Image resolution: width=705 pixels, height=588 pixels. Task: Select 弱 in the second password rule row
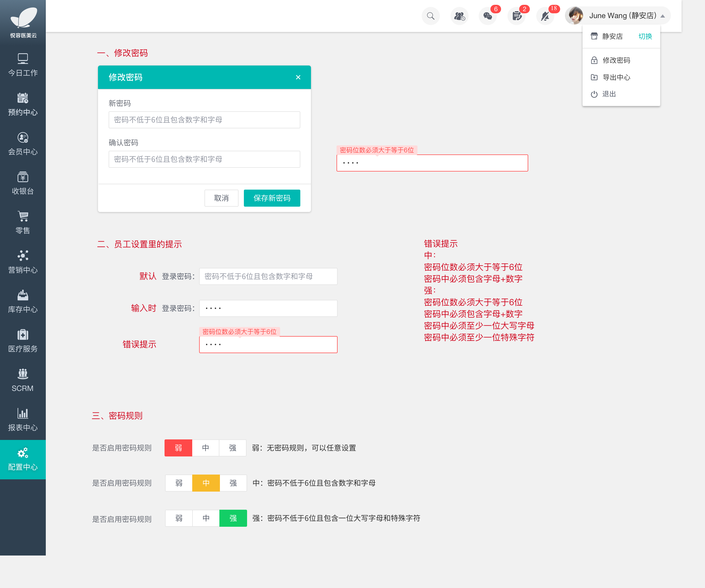[x=179, y=483]
